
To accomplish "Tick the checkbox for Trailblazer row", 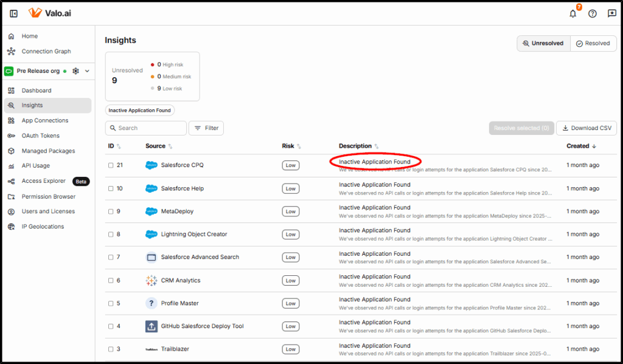I will coord(111,349).
